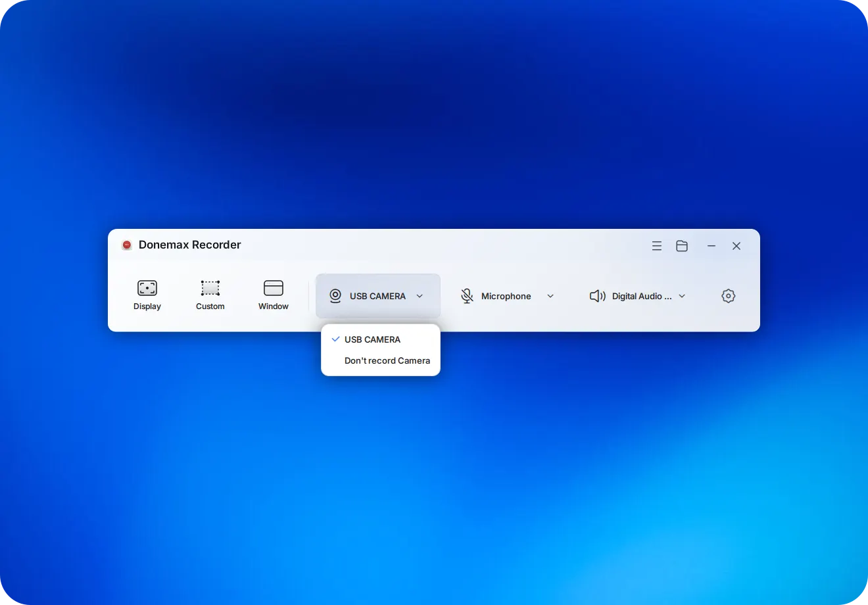Screen dimensions: 868x605
Task: Choose the Custom region recording icon
Action: coord(210,288)
